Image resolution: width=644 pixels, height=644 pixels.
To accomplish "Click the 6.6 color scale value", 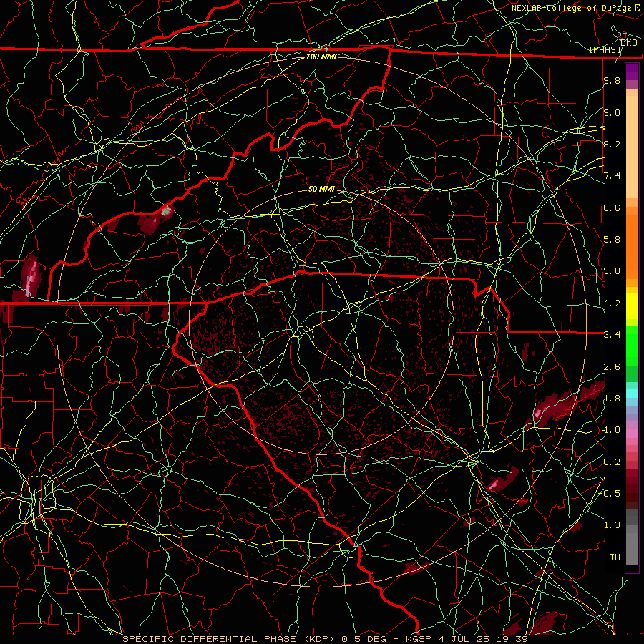I will pos(612,208).
